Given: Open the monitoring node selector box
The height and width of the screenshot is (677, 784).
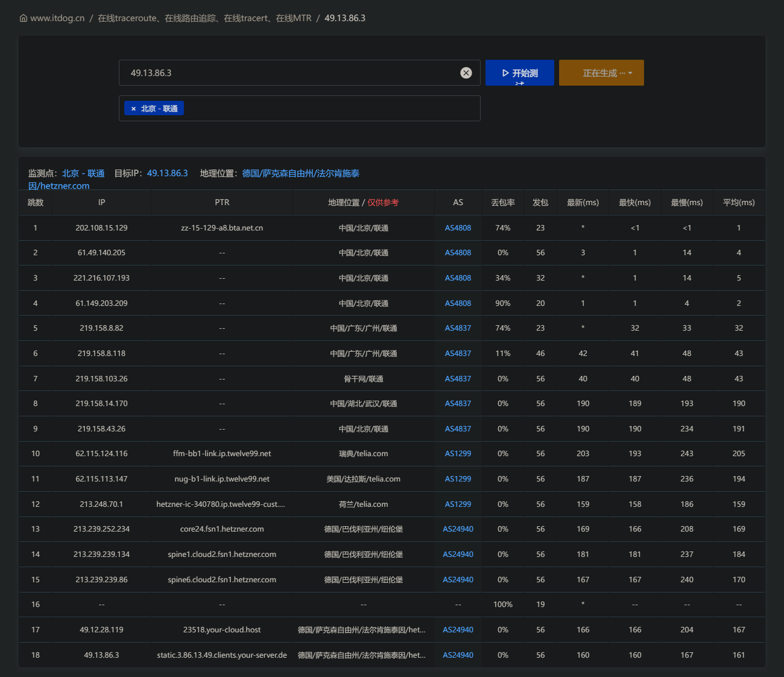Looking at the screenshot, I should (300, 109).
